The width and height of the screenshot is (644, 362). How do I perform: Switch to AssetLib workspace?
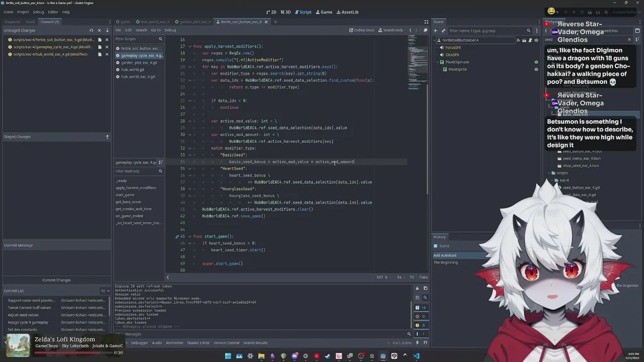click(x=348, y=12)
